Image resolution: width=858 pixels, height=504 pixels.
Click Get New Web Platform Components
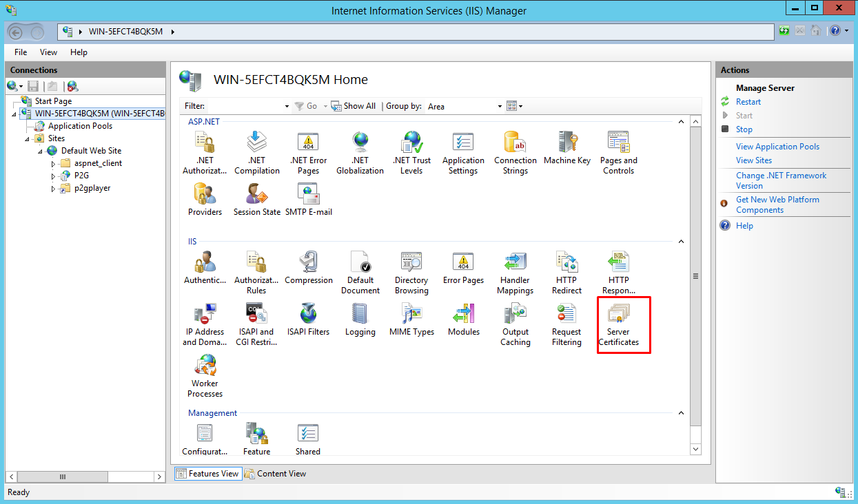(777, 204)
